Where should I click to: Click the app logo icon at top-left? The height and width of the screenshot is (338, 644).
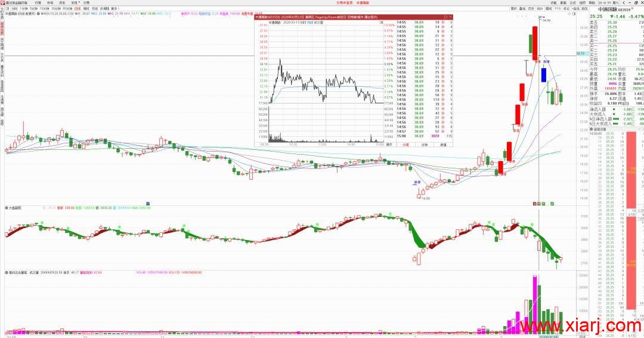point(3,2)
